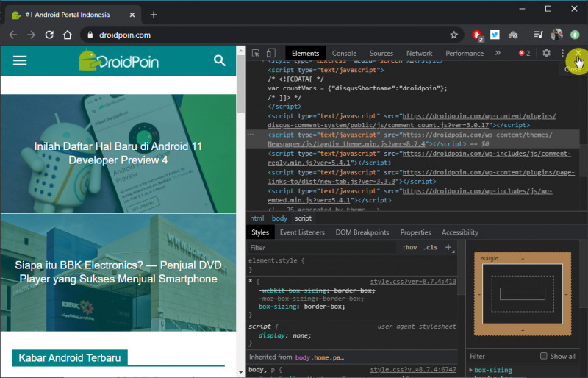Expand the box-sizing computed property
The height and width of the screenshot is (378, 588).
pos(471,370)
